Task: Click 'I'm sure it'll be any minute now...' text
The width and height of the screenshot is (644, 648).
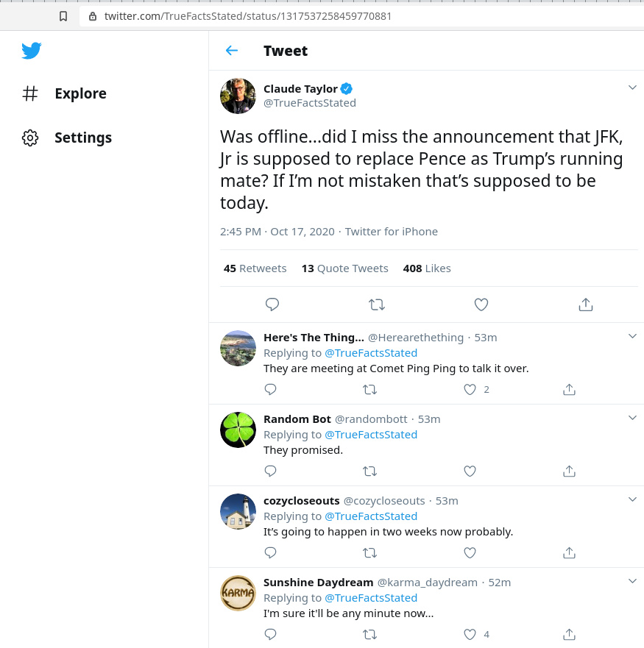Action: (349, 613)
